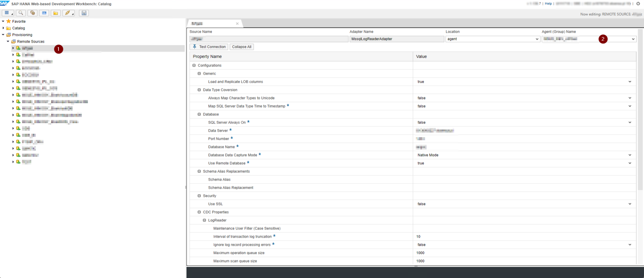Click the Collapse All button
644x278 pixels.
tap(241, 47)
